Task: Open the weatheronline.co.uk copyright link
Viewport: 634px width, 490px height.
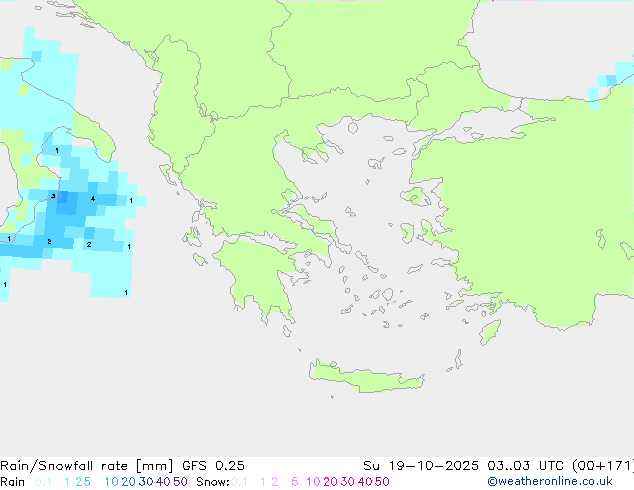Action: pyautogui.click(x=550, y=482)
